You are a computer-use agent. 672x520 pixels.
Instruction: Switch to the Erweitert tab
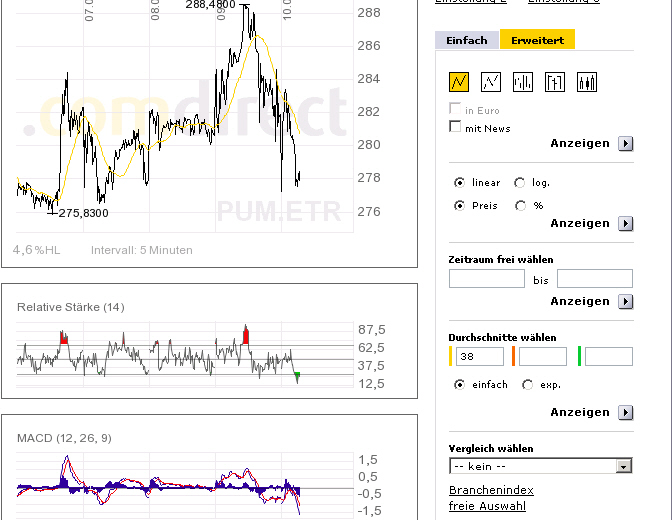pyautogui.click(x=537, y=40)
